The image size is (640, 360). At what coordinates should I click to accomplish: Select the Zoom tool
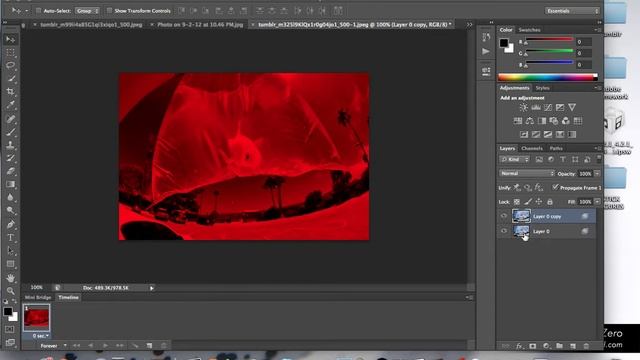pyautogui.click(x=11, y=291)
